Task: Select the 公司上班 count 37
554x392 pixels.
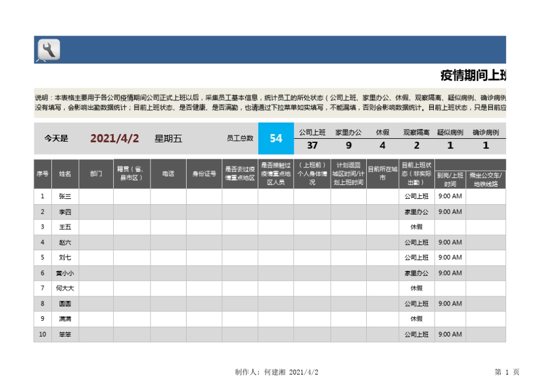Action: click(313, 145)
